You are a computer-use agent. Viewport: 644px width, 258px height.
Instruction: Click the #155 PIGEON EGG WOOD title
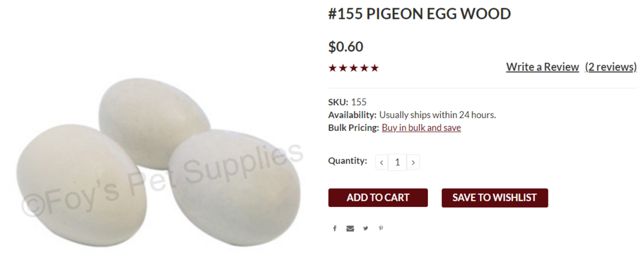tap(419, 14)
